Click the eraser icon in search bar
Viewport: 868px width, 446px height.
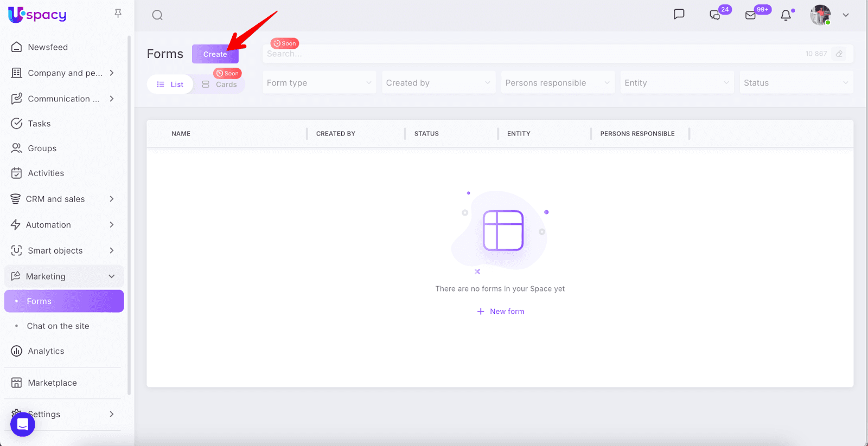coord(839,54)
